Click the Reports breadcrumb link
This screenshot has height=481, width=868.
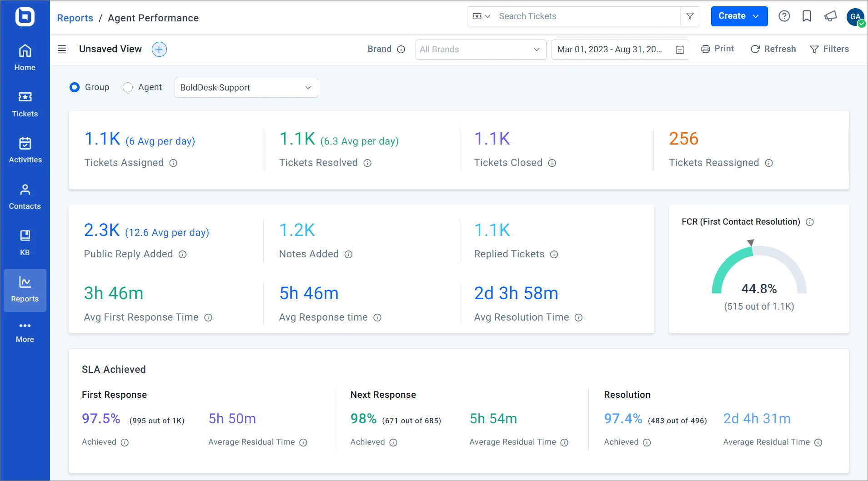point(75,18)
